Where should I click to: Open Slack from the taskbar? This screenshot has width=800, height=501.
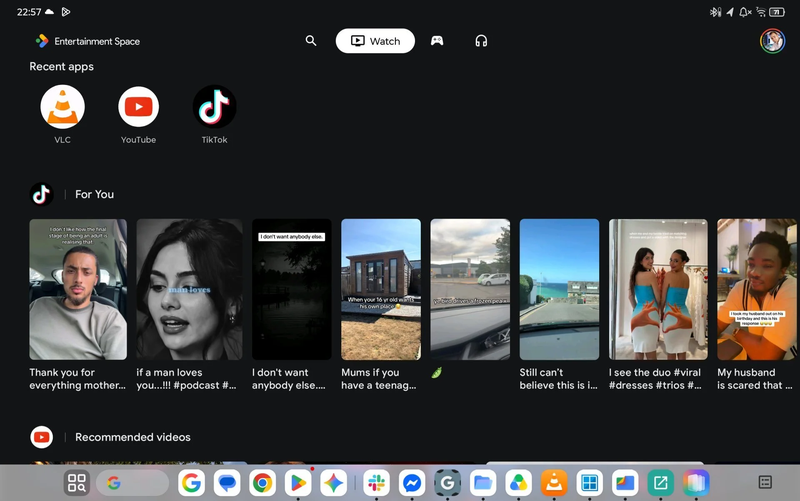pos(377,483)
